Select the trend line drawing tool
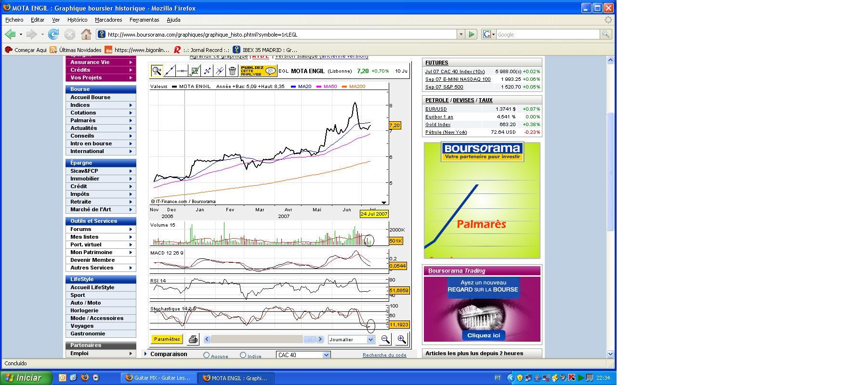Image resolution: width=868 pixels, height=385 pixels. (x=170, y=71)
